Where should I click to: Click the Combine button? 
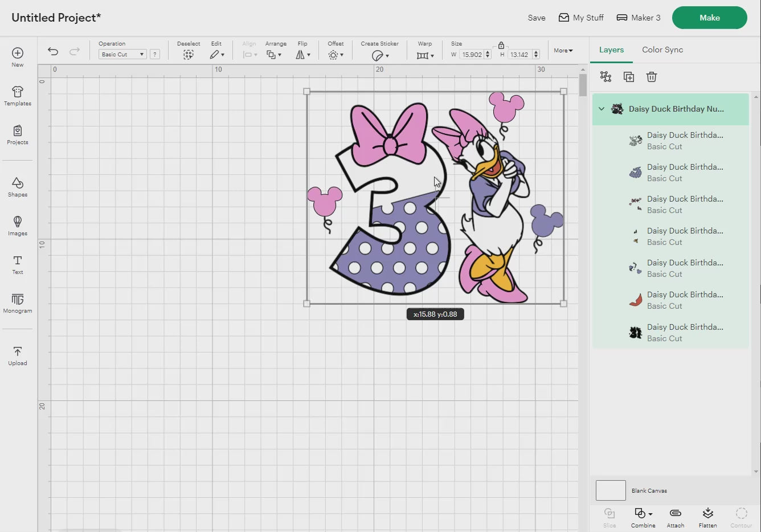coord(643,518)
